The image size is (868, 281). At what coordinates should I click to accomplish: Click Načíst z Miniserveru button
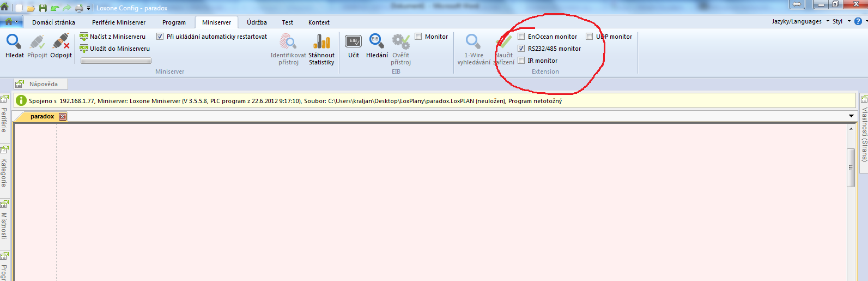pyautogui.click(x=113, y=37)
